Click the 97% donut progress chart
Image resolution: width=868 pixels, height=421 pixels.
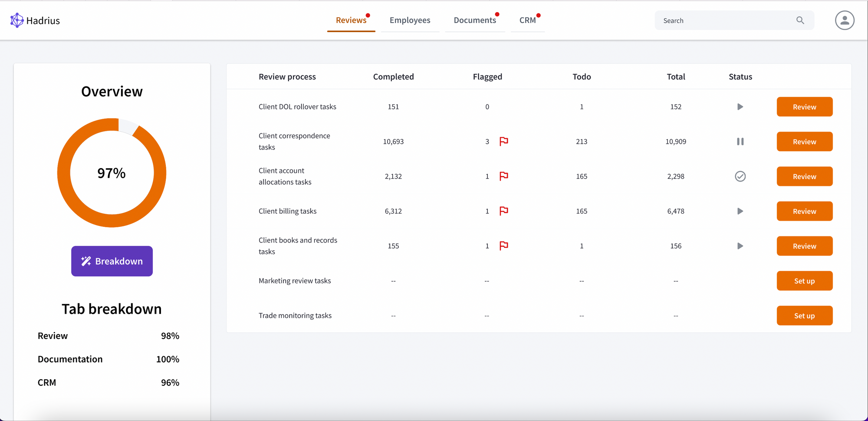pyautogui.click(x=112, y=172)
